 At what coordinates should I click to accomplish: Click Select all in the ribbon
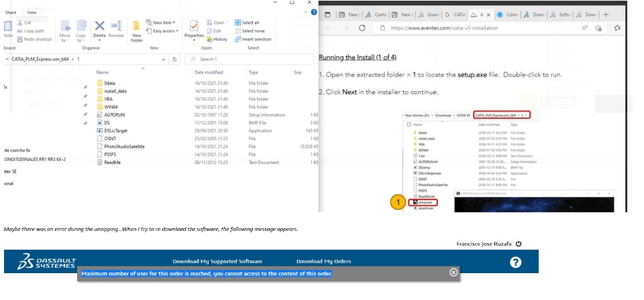tap(247, 23)
